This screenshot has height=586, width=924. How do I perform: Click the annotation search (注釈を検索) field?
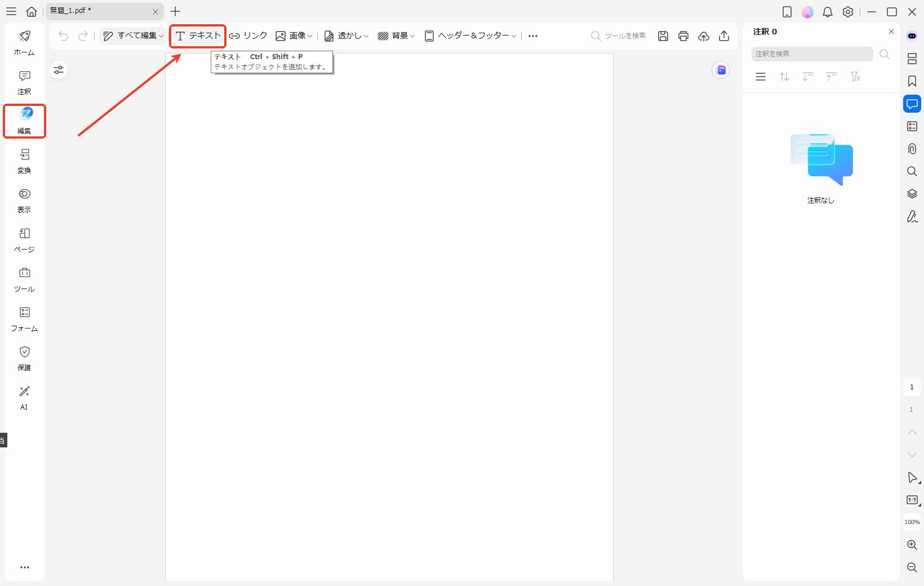[812, 54]
